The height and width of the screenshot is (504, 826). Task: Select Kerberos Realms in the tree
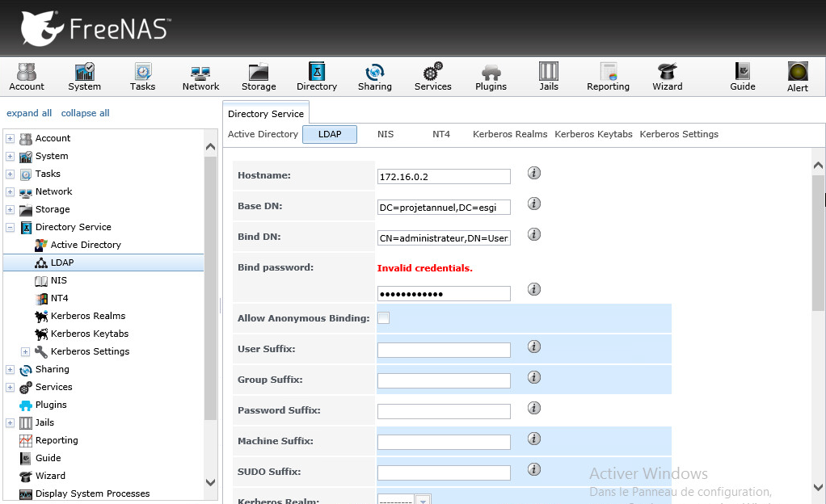[x=88, y=316]
